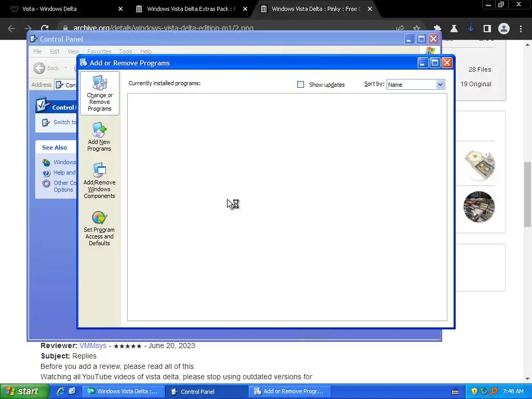The height and width of the screenshot is (399, 532).
Task: Close the Windows Vista Delta Pinky tab
Action: coord(370,9)
